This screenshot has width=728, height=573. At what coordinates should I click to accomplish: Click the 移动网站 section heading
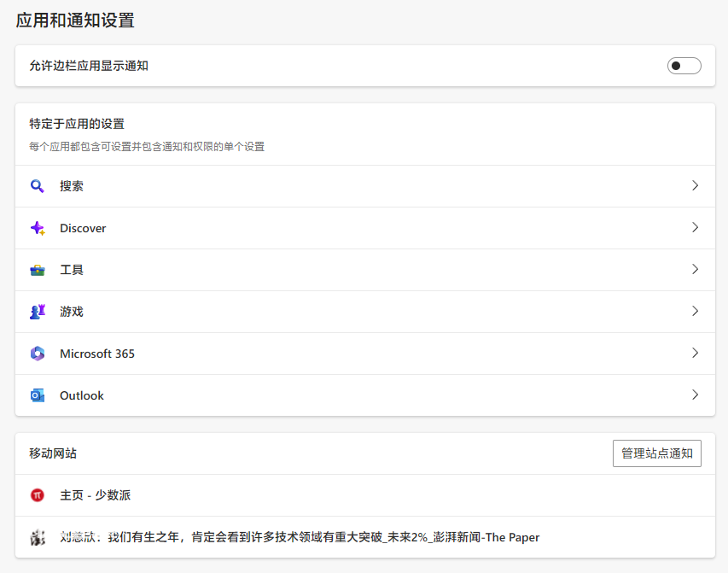tap(52, 453)
